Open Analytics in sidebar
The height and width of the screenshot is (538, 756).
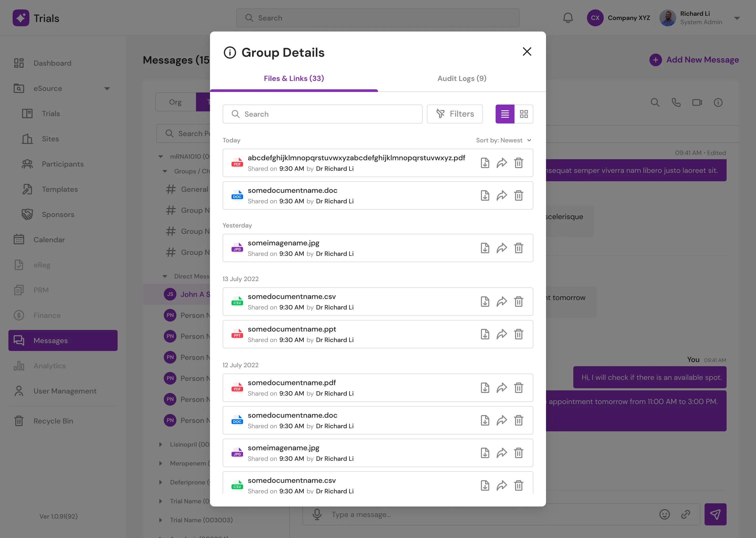[x=63, y=366]
